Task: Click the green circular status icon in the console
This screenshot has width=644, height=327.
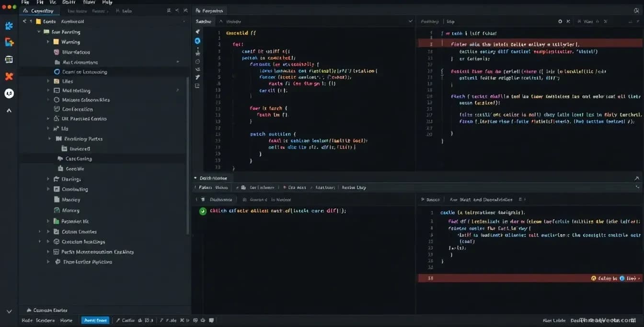Action: 203,211
